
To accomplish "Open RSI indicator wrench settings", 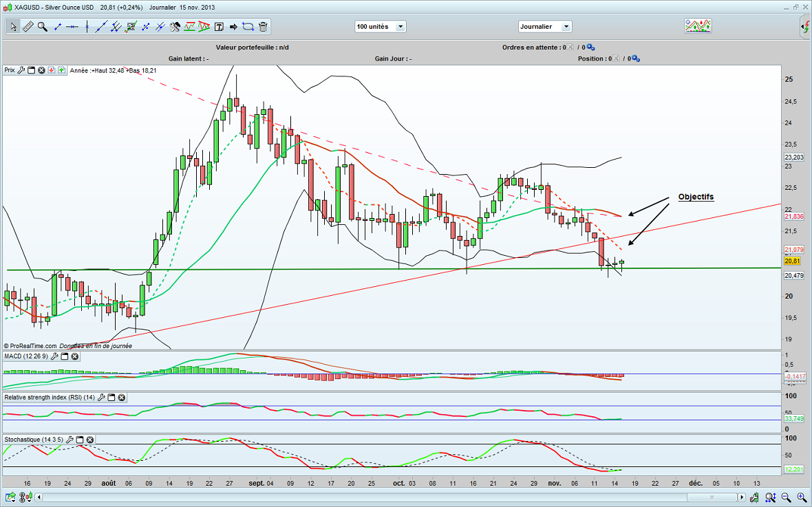I will pos(100,398).
